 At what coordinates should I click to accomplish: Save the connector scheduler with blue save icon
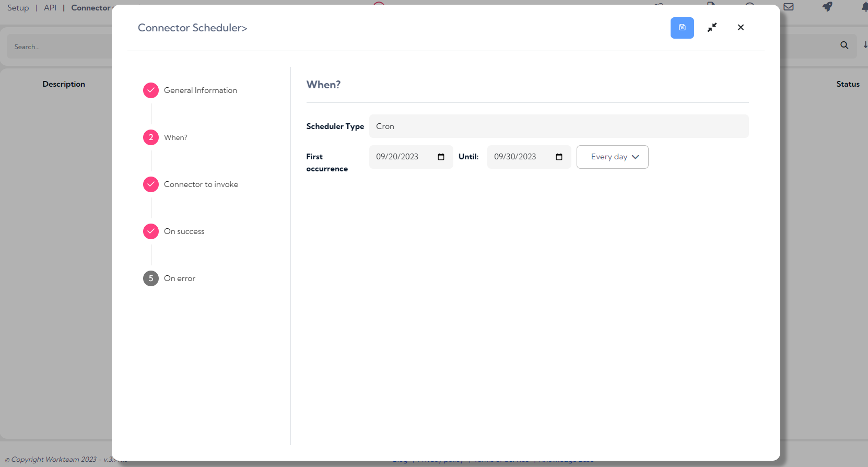pyautogui.click(x=682, y=28)
